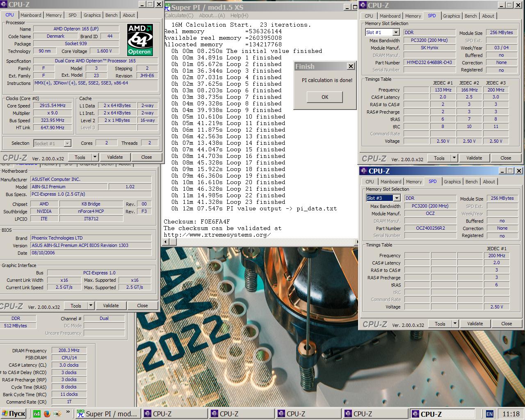Viewport: 525px width, 420px height.
Task: Click the Dual channel value in Memory window
Action: point(104,318)
